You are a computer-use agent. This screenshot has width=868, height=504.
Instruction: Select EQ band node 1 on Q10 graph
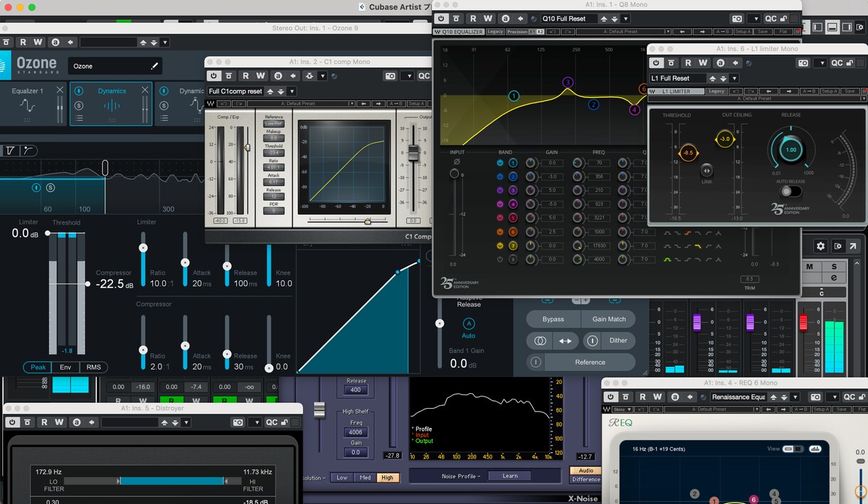514,96
